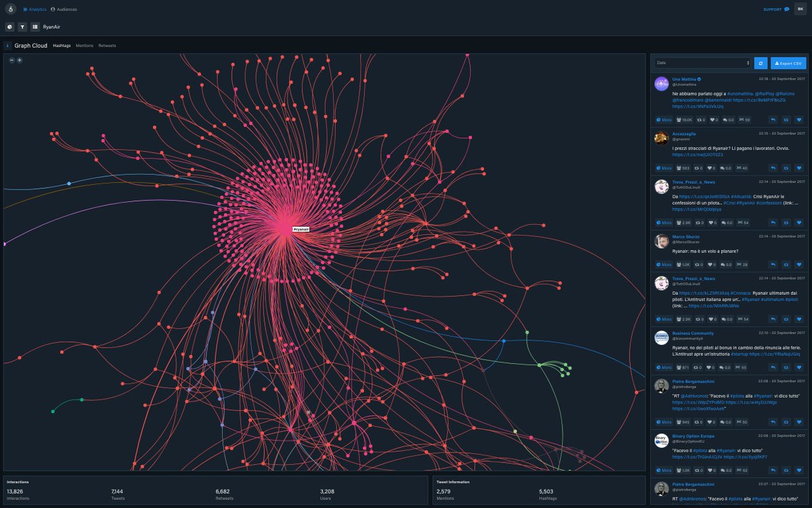Open Uno Mattina profile avatar
This screenshot has width=812, height=508.
click(662, 84)
